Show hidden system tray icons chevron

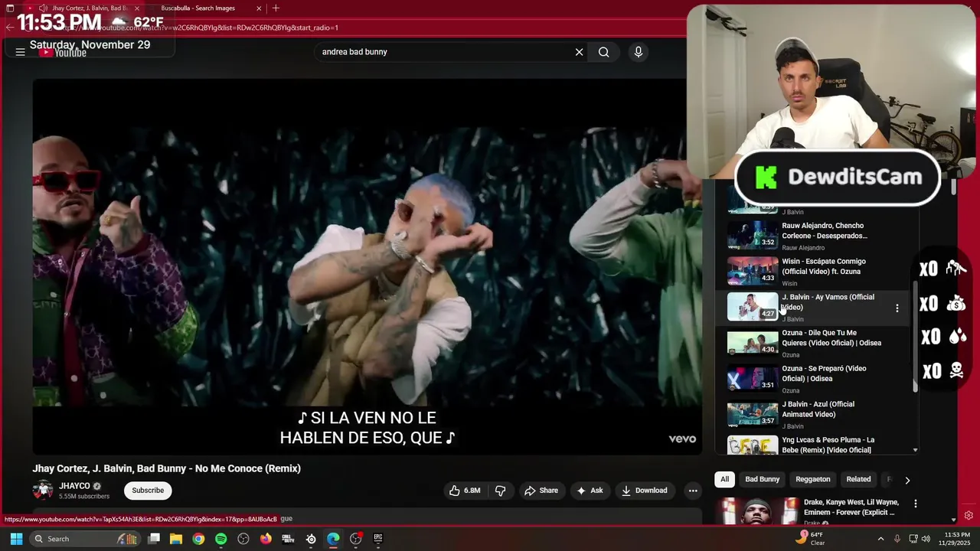pyautogui.click(x=880, y=539)
